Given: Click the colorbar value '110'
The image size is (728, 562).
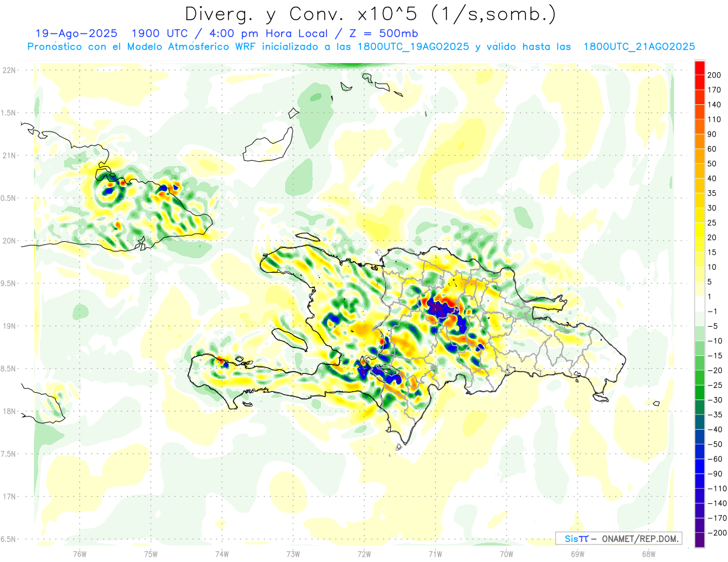Looking at the screenshot, I should click(715, 119).
